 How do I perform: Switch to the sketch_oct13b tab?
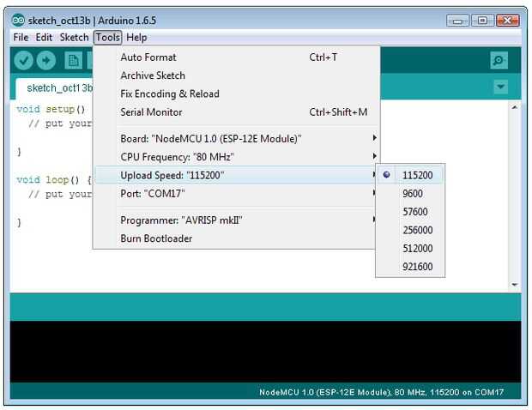click(x=54, y=88)
